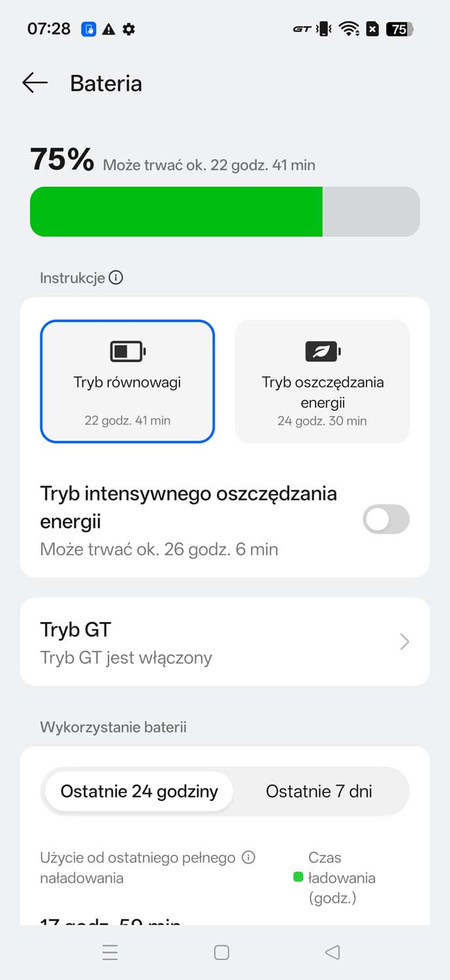Enable Tryb intensywnego oszczędzania energii
The height and width of the screenshot is (980, 450).
pyautogui.click(x=385, y=519)
